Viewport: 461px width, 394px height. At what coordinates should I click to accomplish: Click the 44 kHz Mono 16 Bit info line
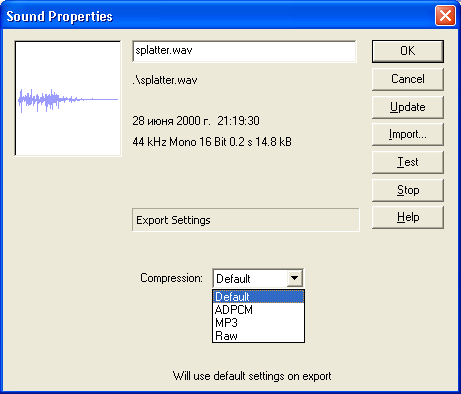(212, 142)
